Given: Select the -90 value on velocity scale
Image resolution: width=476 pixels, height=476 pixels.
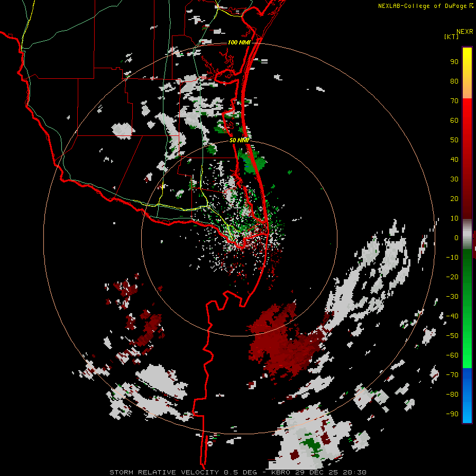Looking at the screenshot, I should pyautogui.click(x=452, y=414).
